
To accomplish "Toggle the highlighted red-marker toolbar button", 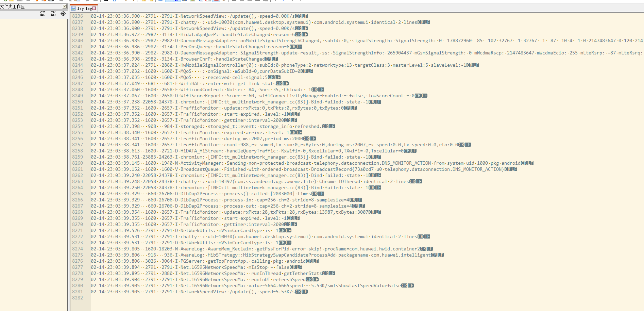I will 216,1.
